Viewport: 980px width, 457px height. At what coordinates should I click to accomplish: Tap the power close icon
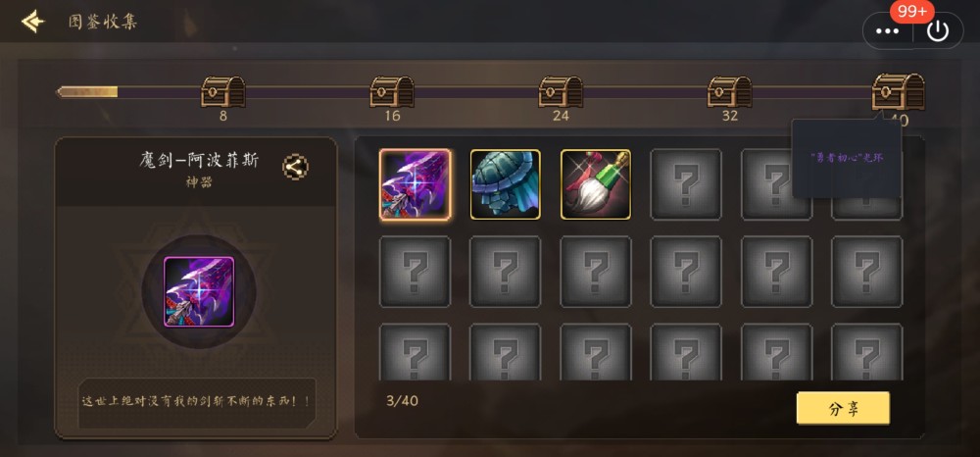[938, 30]
